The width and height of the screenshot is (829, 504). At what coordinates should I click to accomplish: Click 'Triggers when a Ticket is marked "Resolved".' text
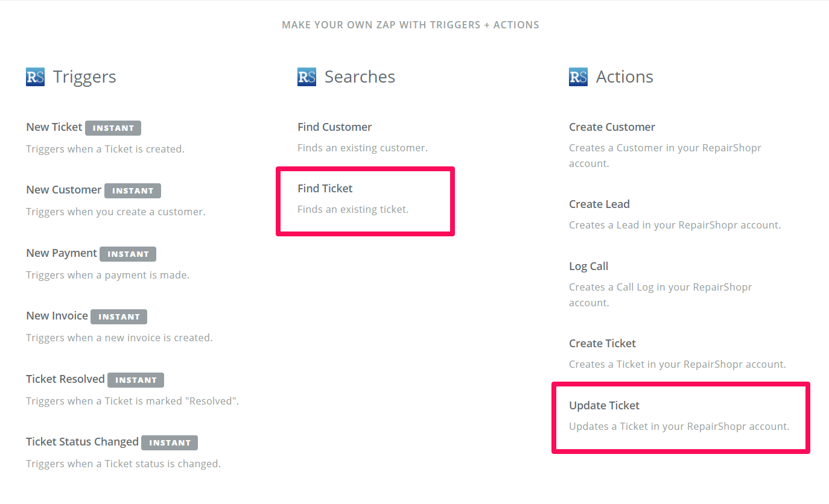point(133,401)
